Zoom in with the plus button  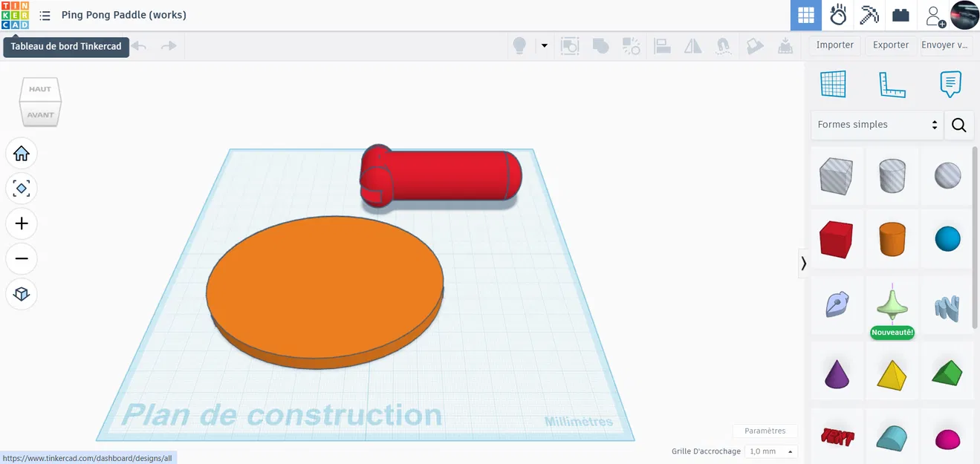pyautogui.click(x=22, y=223)
